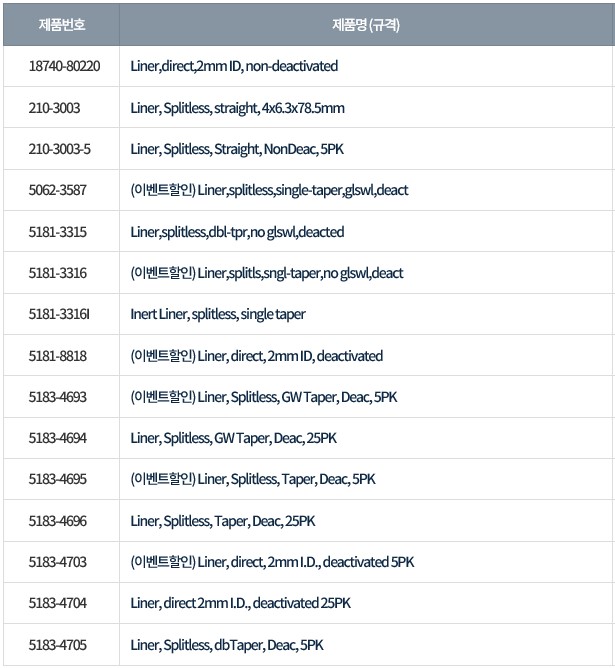Viewport: 615px width, 668px height.
Task: Click product number 5183-4703
Action: (x=58, y=562)
